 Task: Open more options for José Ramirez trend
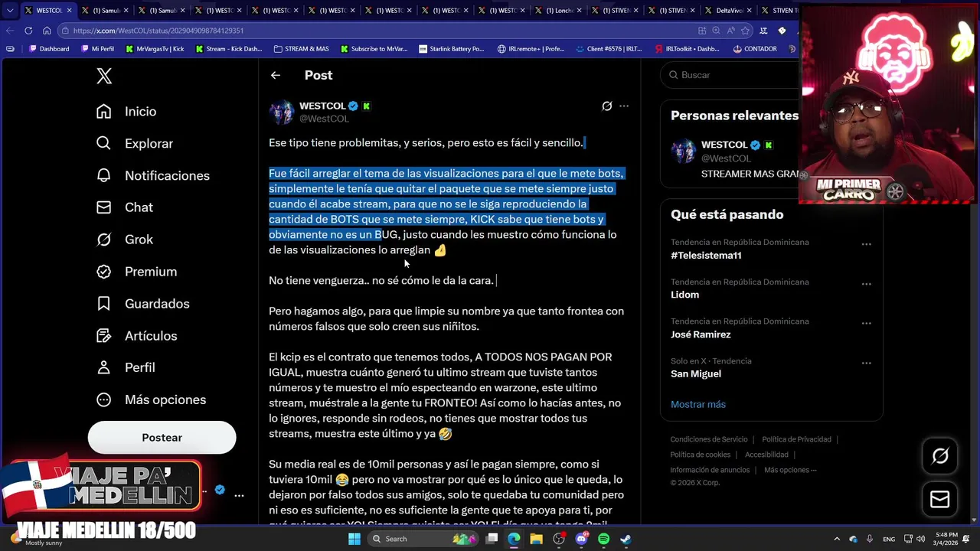[x=867, y=324]
